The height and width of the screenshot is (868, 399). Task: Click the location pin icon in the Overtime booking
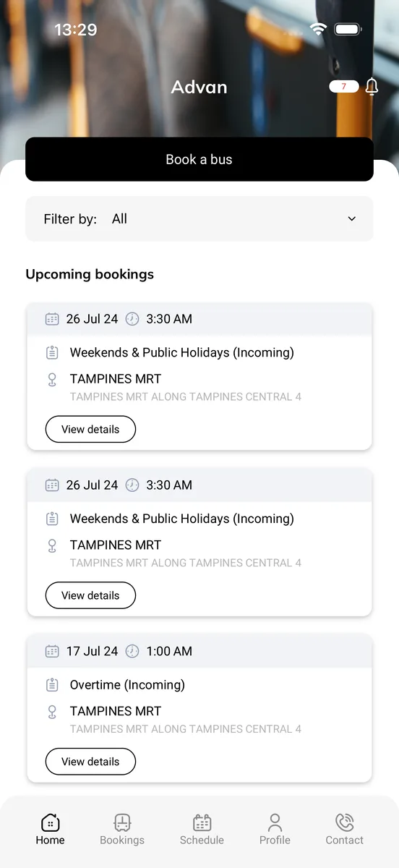(x=52, y=712)
